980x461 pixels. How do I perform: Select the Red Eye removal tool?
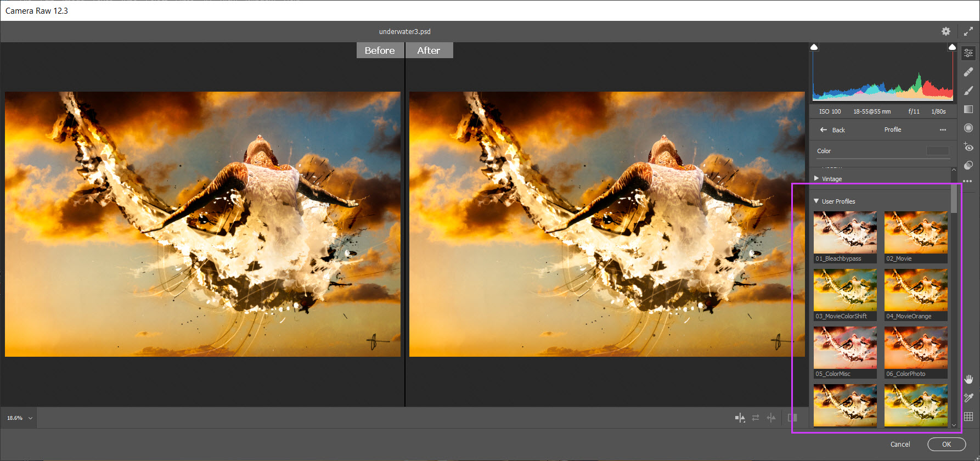(968, 147)
